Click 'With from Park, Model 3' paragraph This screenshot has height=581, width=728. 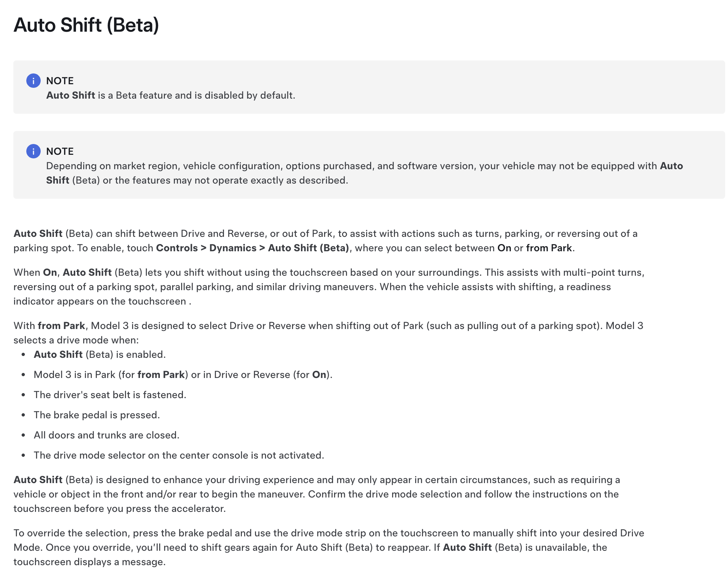click(328, 333)
